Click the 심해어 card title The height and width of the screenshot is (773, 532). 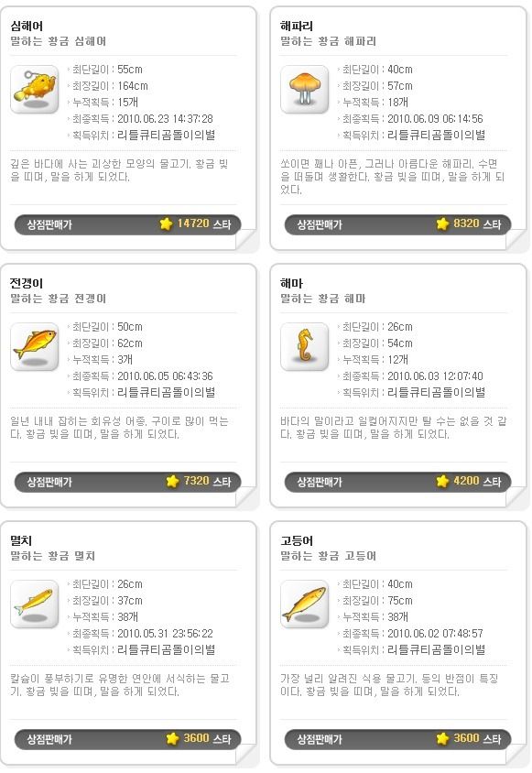point(27,27)
